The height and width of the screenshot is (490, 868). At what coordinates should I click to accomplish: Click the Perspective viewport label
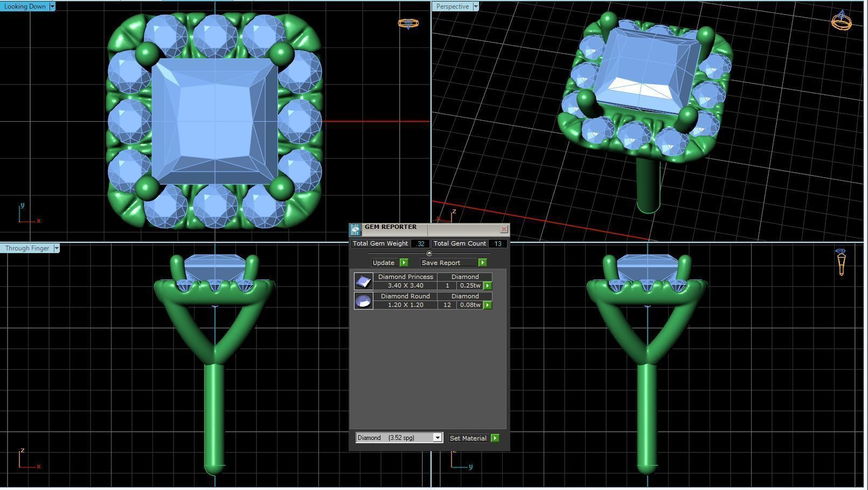click(452, 6)
